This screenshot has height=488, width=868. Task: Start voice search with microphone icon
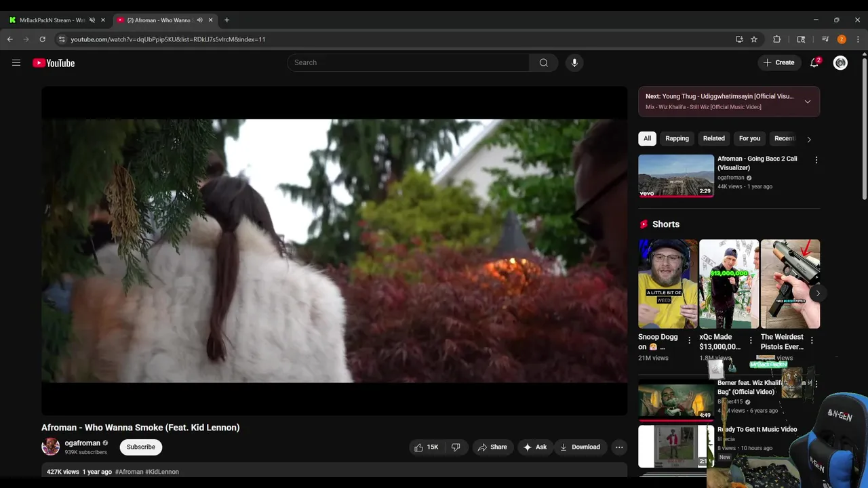(574, 62)
